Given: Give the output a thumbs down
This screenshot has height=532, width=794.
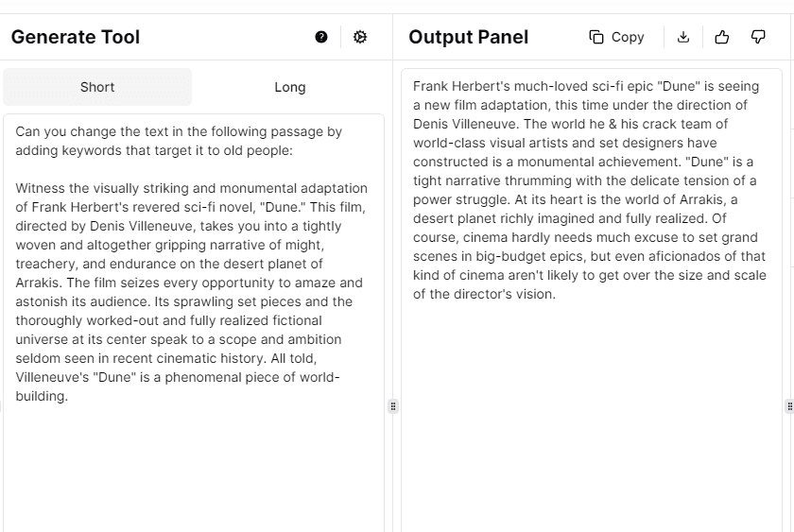Looking at the screenshot, I should point(758,37).
